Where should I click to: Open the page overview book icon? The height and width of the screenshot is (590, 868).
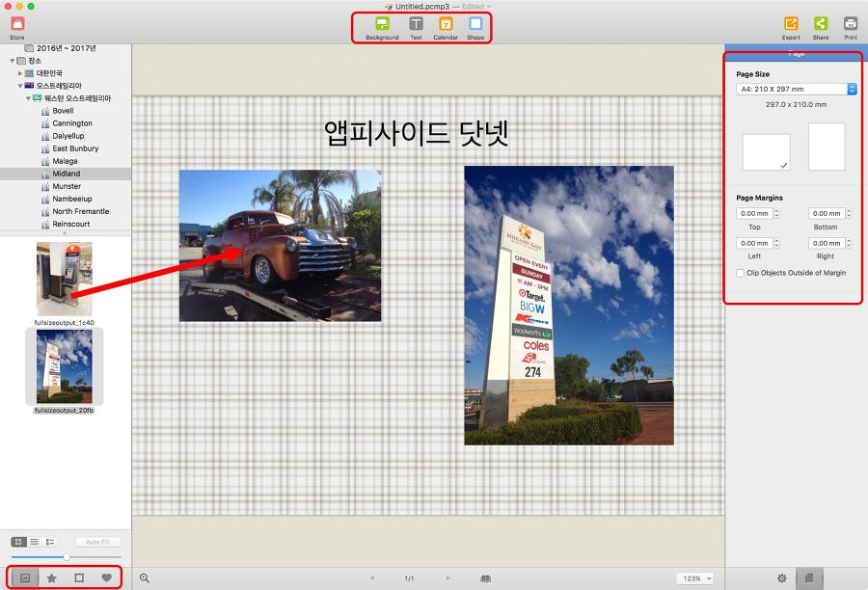pos(485,578)
